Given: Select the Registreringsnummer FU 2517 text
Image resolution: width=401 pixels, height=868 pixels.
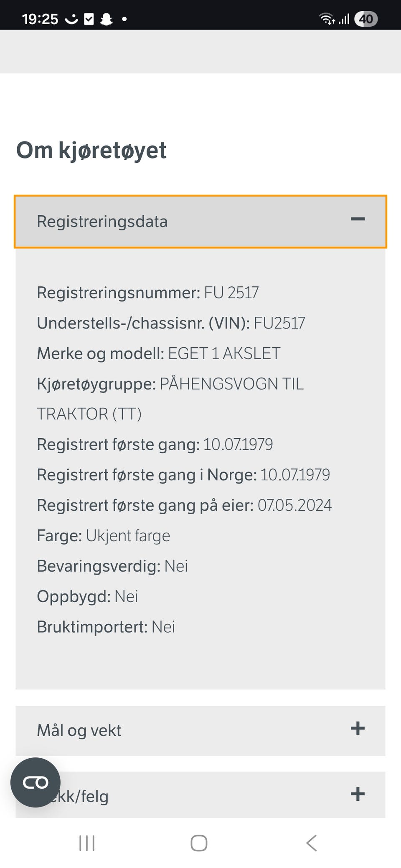Looking at the screenshot, I should (x=148, y=293).
